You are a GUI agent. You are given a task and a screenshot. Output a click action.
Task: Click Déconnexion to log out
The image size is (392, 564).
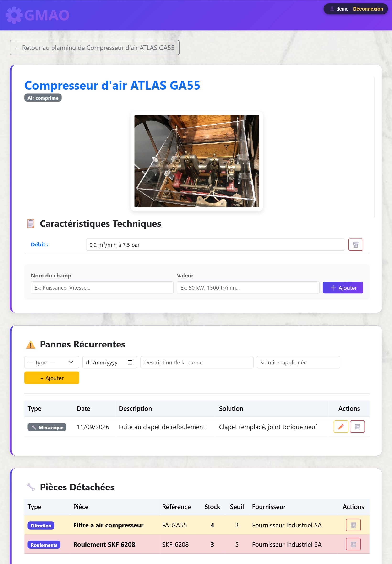[x=368, y=9]
